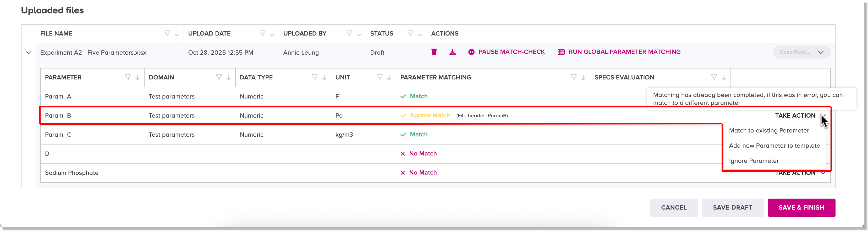The height and width of the screenshot is (231, 868).
Task: Collapse the Experiment A2 file row
Action: [28, 53]
